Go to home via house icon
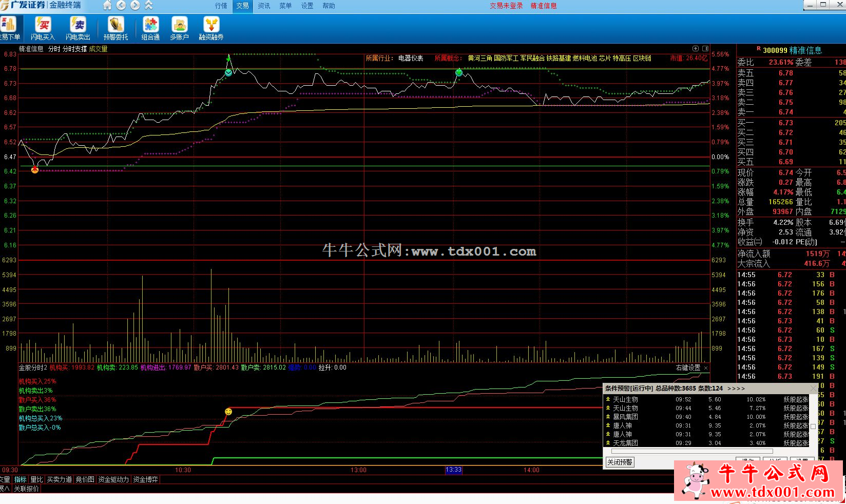Image resolution: width=846 pixels, height=504 pixels. 107,5
